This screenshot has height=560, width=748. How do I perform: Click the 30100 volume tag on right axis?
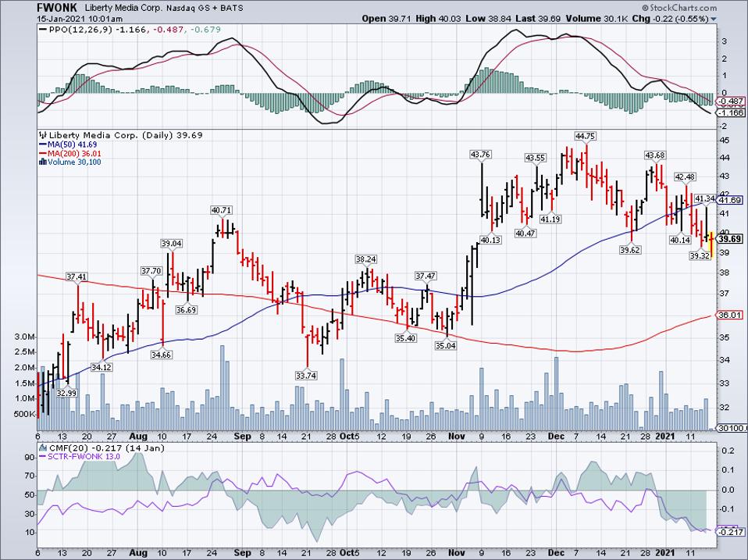click(x=731, y=428)
